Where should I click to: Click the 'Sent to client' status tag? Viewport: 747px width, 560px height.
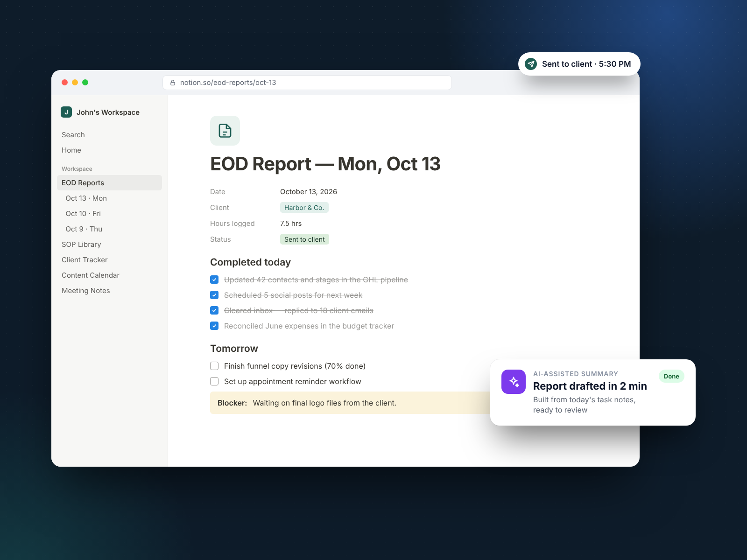[x=304, y=239]
